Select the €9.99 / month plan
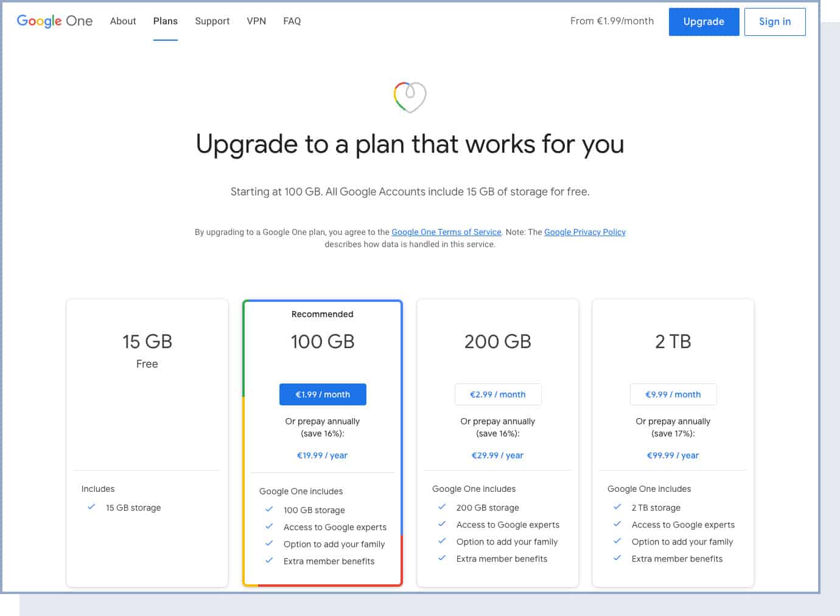The image size is (840, 616). coord(673,394)
